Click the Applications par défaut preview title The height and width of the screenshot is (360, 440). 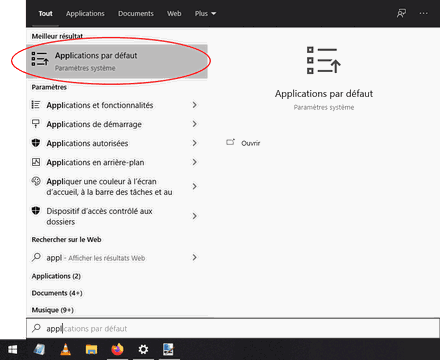(x=324, y=94)
